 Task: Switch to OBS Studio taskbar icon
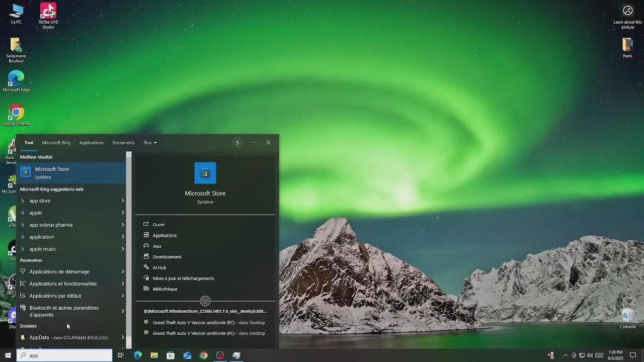coord(220,355)
